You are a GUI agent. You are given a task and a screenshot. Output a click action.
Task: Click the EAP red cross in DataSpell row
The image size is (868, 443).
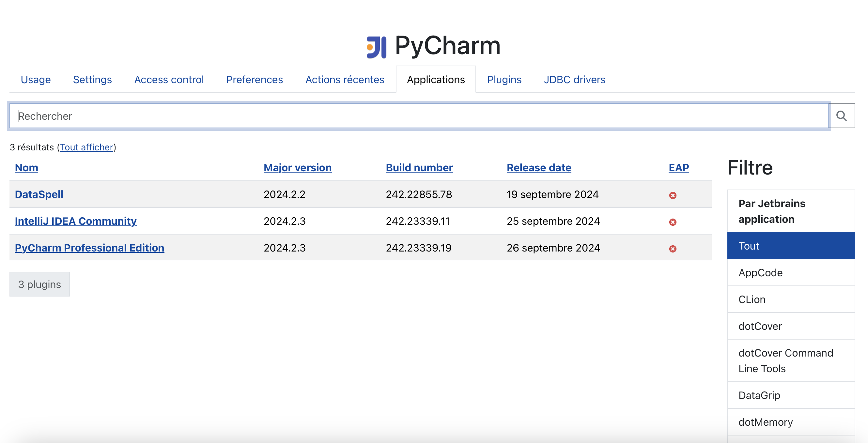(673, 195)
